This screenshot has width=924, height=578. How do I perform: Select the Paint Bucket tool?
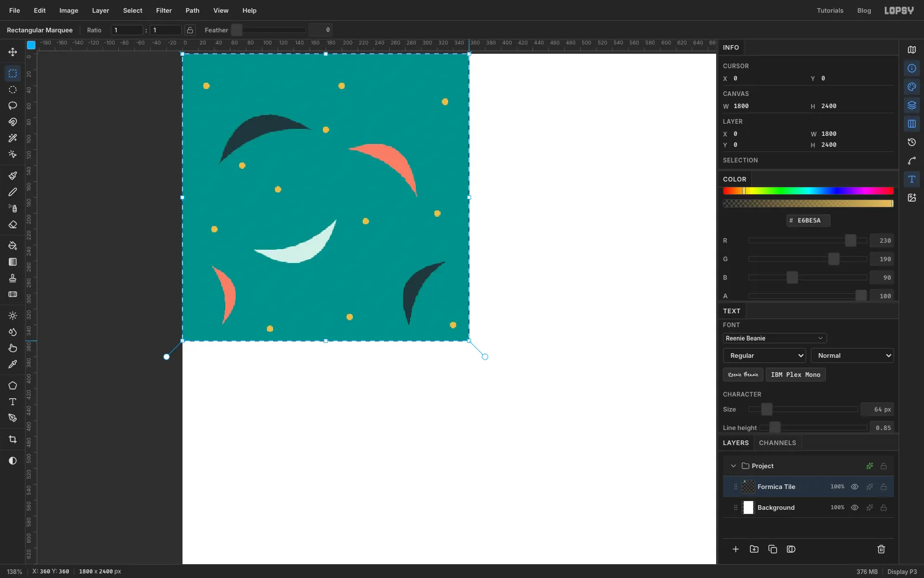tap(13, 246)
